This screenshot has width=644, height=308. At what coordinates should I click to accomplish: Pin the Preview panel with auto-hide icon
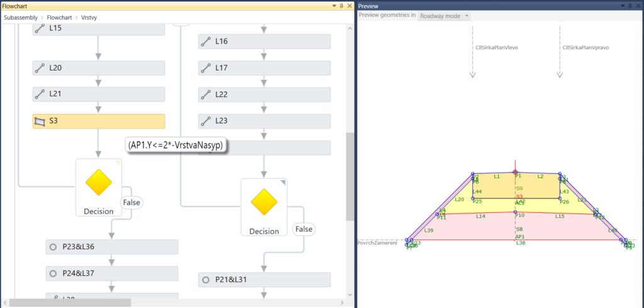coord(631,6)
